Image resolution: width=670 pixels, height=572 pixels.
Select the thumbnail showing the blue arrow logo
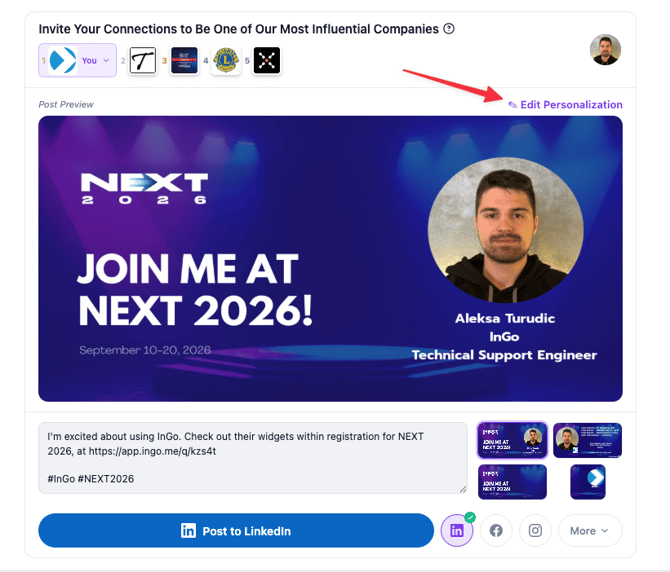(x=588, y=481)
